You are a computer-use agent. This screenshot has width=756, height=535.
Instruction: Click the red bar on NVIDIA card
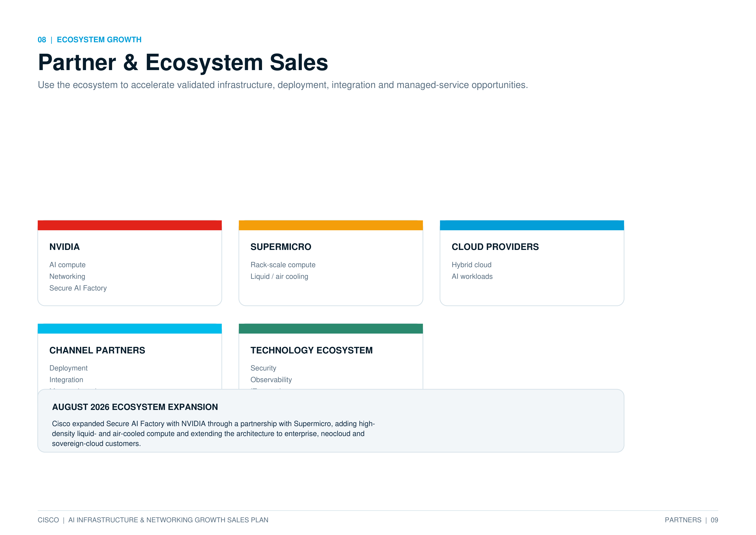tap(130, 225)
